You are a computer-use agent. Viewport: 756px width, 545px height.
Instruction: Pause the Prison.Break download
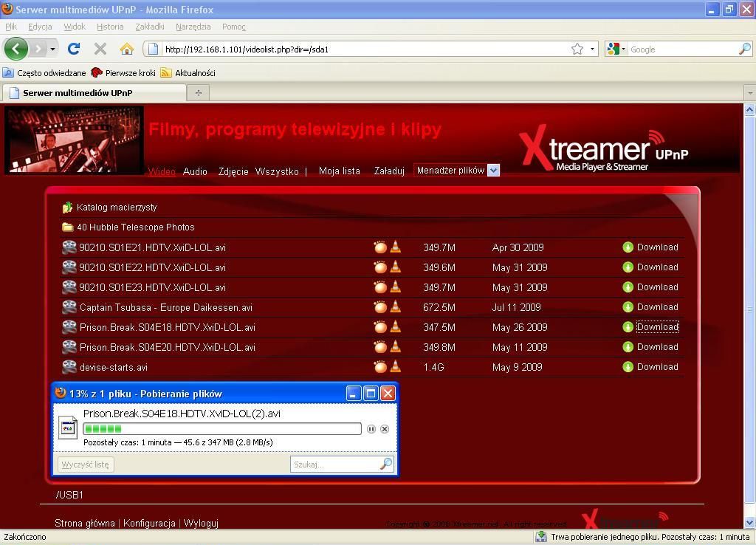(x=371, y=429)
